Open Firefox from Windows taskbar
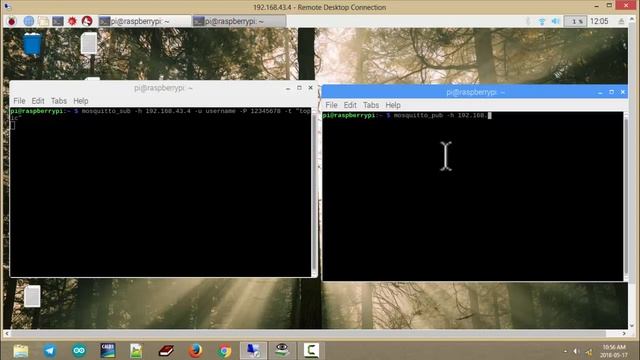640x360 pixels. coord(196,351)
